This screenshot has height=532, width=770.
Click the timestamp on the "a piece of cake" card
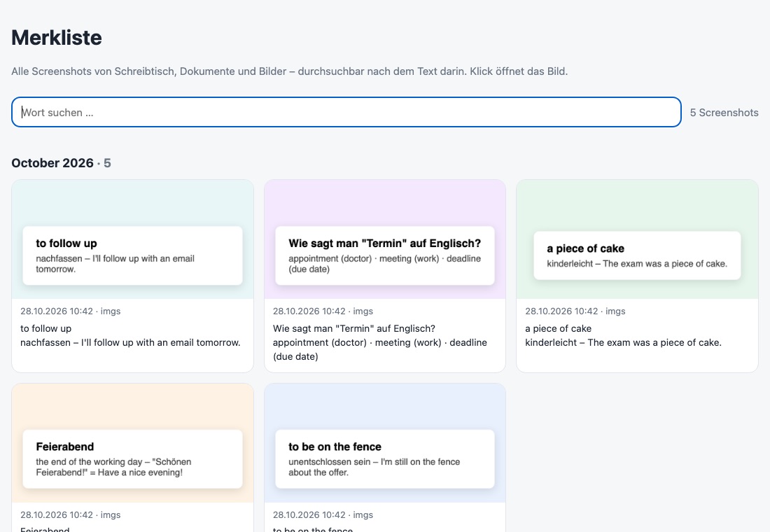click(x=575, y=311)
